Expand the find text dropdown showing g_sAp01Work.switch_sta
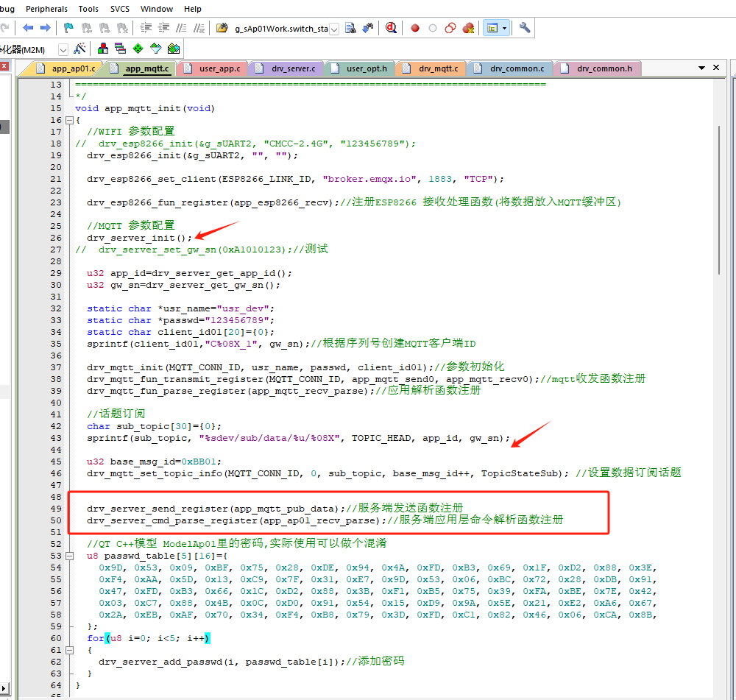 coord(333,29)
